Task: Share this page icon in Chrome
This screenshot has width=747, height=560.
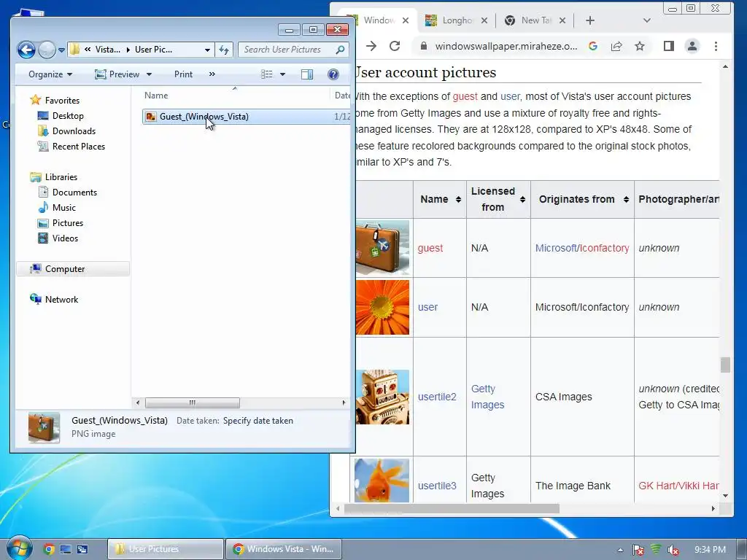Action: [616, 46]
